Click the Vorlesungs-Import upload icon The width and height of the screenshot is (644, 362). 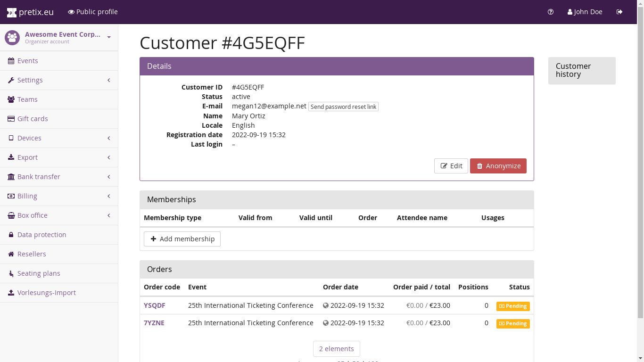pyautogui.click(x=11, y=293)
